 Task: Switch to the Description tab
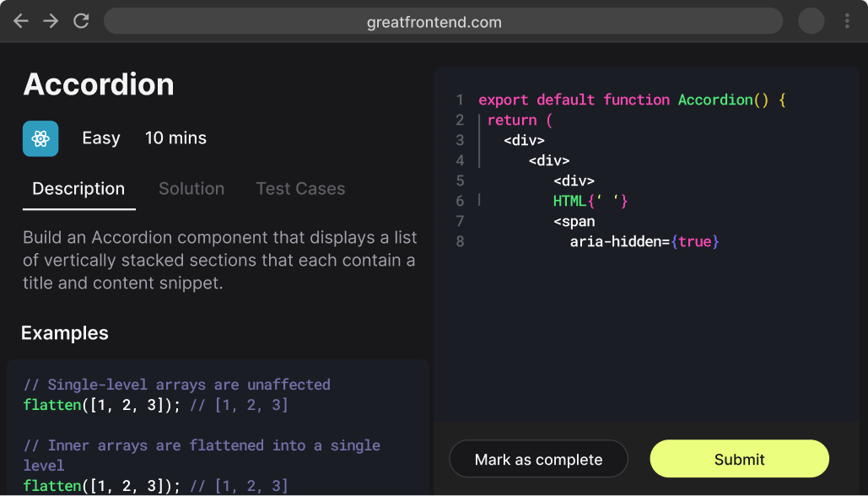coord(78,189)
